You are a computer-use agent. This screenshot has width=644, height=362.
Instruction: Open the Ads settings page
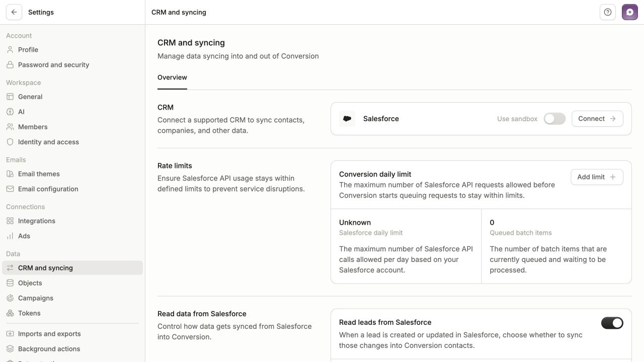[x=72, y=236]
